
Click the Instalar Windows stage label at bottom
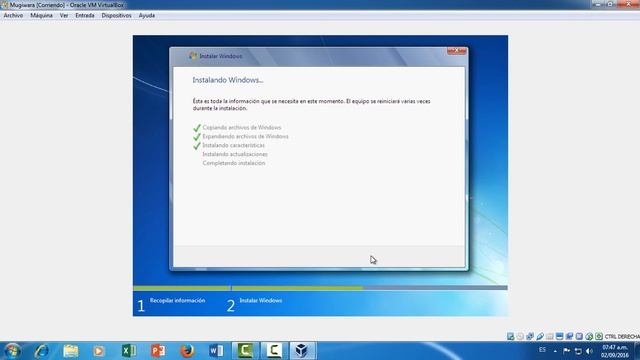260,300
